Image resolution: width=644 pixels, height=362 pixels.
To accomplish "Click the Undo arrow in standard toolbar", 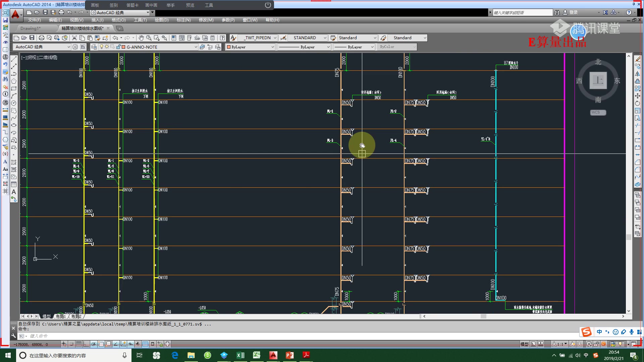I will [x=115, y=38].
